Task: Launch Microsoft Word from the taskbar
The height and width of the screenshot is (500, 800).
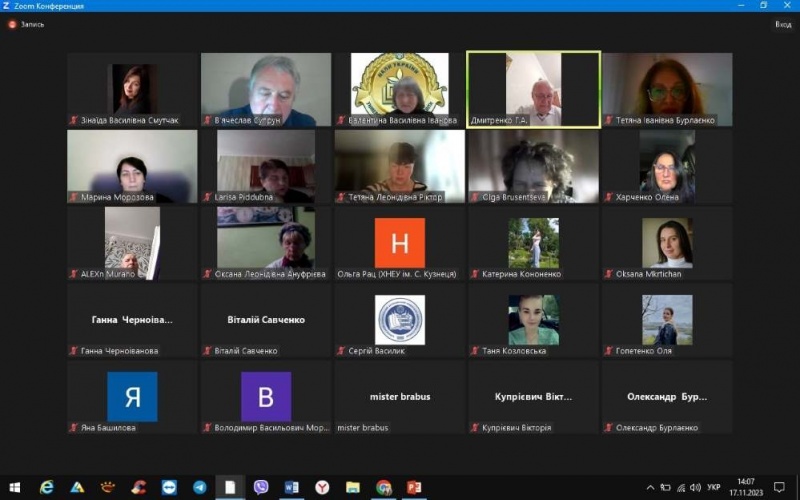Action: pyautogui.click(x=291, y=487)
